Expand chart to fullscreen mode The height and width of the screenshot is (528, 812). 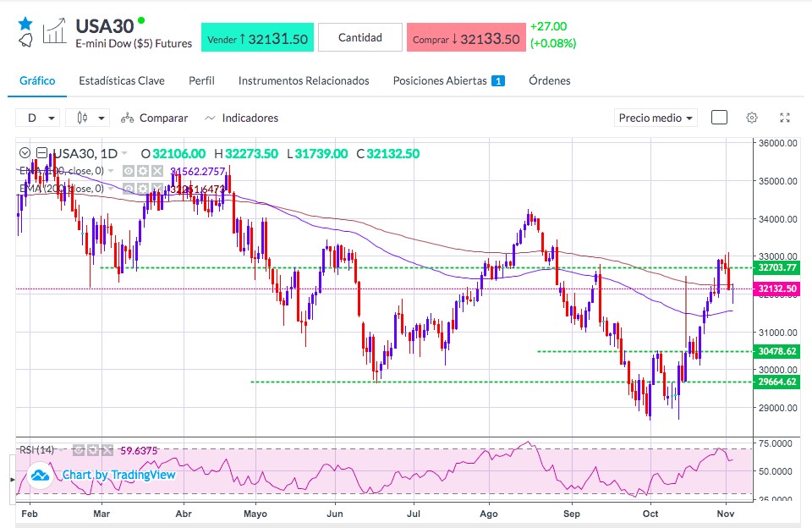785,118
